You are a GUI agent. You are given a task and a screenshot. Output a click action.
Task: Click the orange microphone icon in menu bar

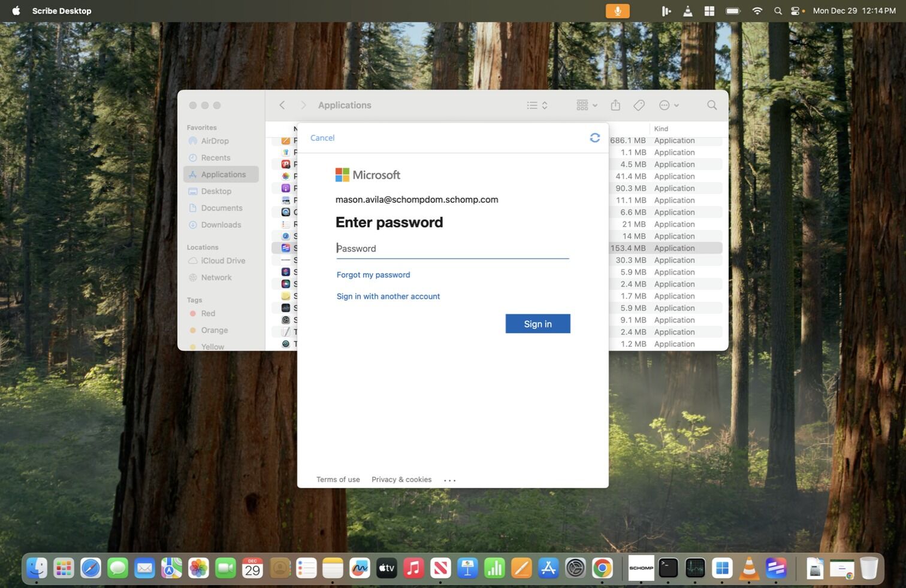[x=617, y=11]
